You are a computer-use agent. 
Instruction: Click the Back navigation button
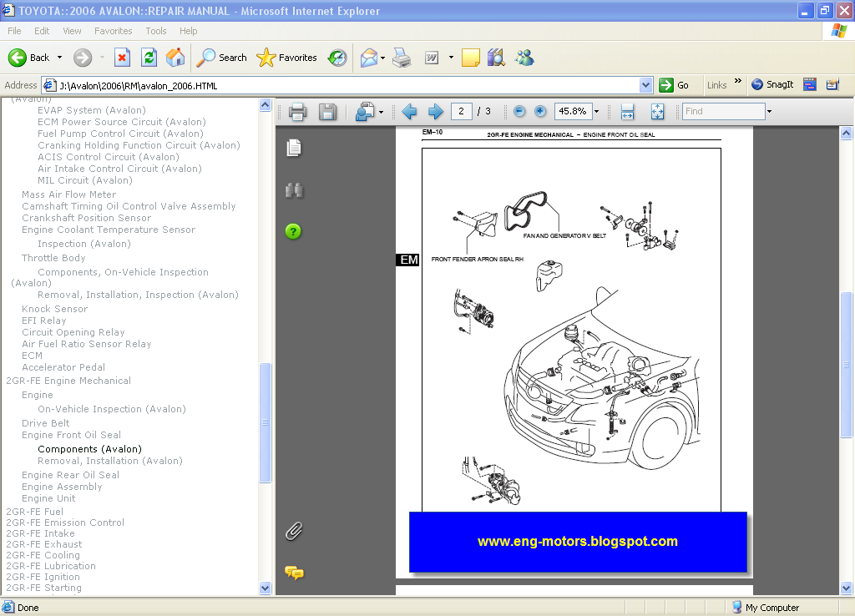point(29,58)
